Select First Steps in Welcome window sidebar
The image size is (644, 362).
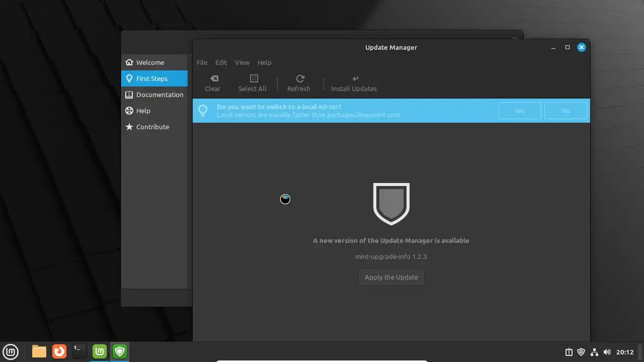pos(154,78)
